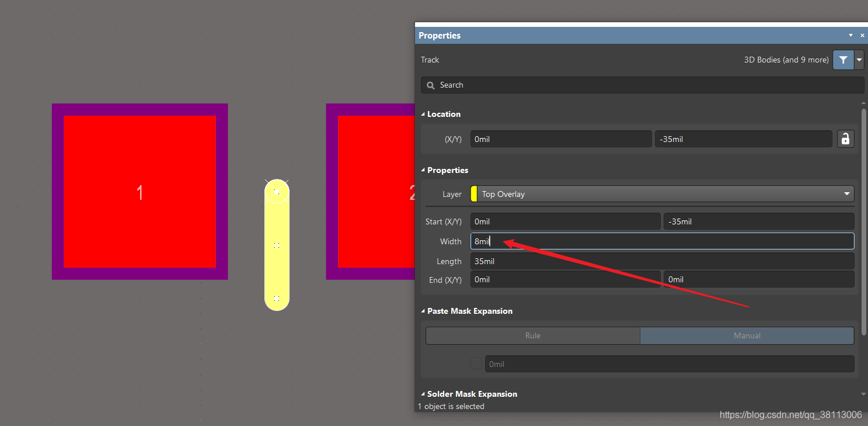The image size is (868, 426).
Task: Select the Rule paste mask option
Action: click(533, 335)
